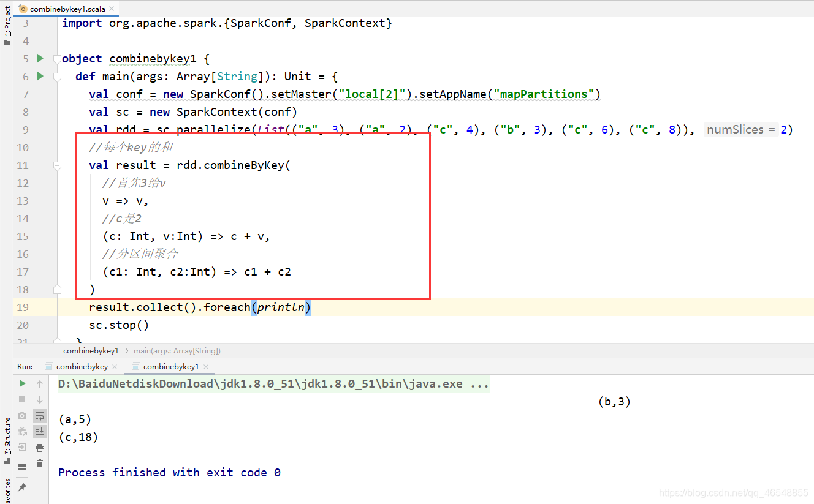
Task: Click the Process finished with exit code 0 text
Action: coord(170,473)
